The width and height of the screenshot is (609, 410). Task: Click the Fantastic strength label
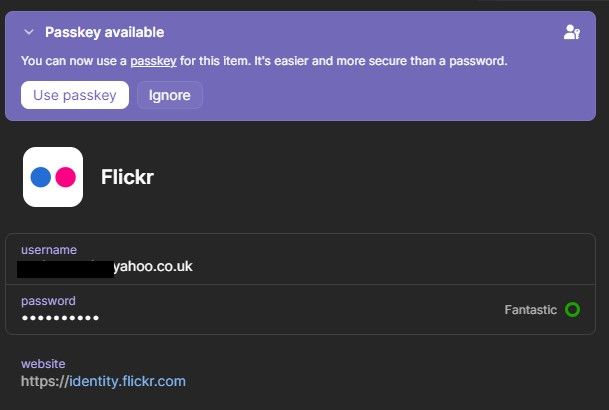[530, 310]
